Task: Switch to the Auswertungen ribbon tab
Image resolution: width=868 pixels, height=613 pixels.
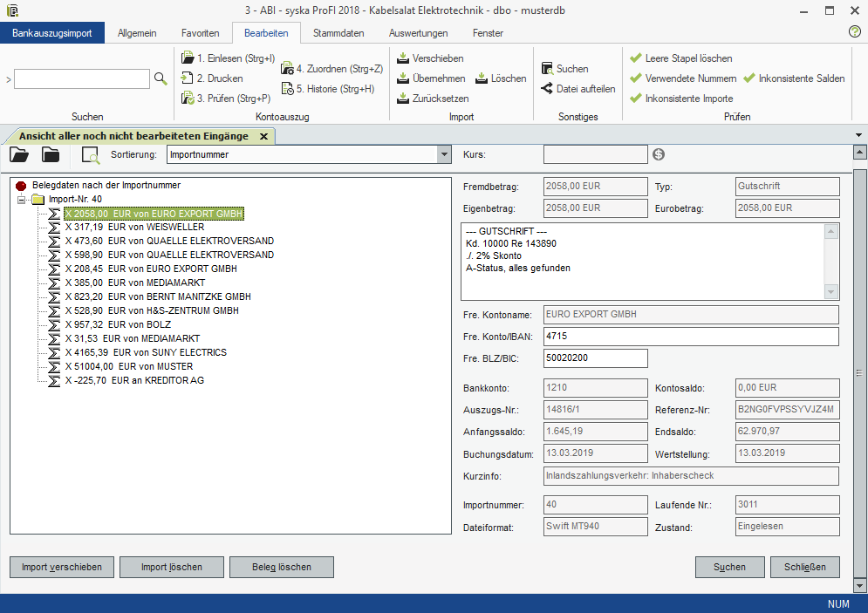Action: 418,32
